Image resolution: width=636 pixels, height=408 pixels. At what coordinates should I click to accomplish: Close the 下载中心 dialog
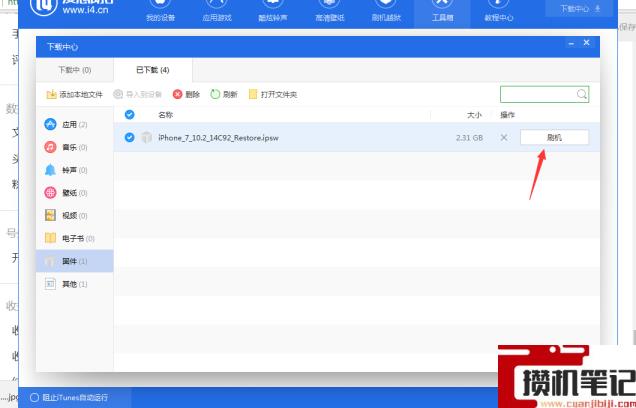pyautogui.click(x=587, y=42)
